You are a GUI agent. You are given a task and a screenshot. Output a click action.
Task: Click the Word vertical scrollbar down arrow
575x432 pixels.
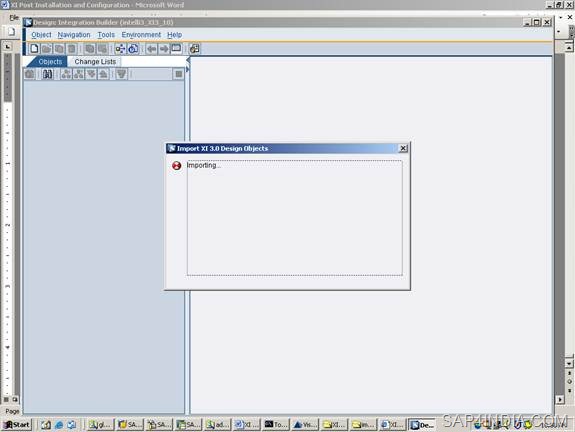tap(569, 363)
